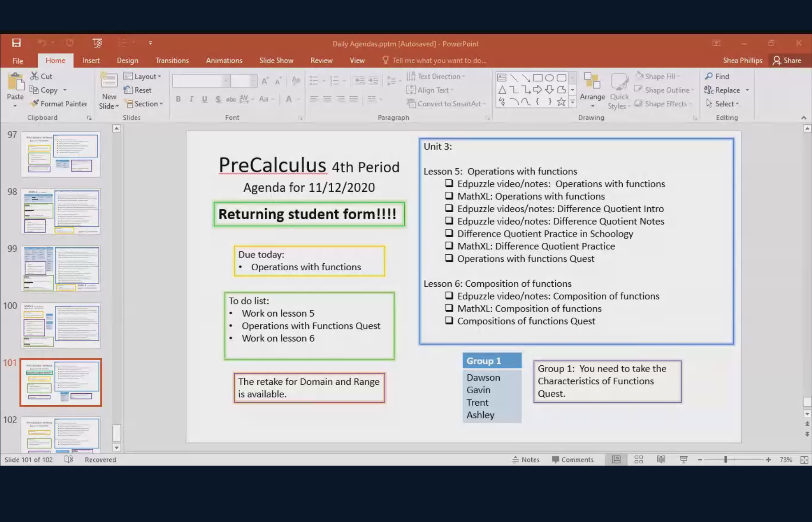Zoom out with the minus button
The image size is (812, 522).
700,460
